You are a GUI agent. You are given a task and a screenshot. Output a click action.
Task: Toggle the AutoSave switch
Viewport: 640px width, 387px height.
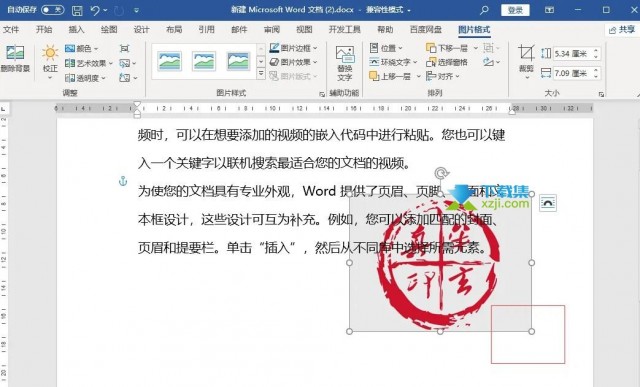(53, 9)
